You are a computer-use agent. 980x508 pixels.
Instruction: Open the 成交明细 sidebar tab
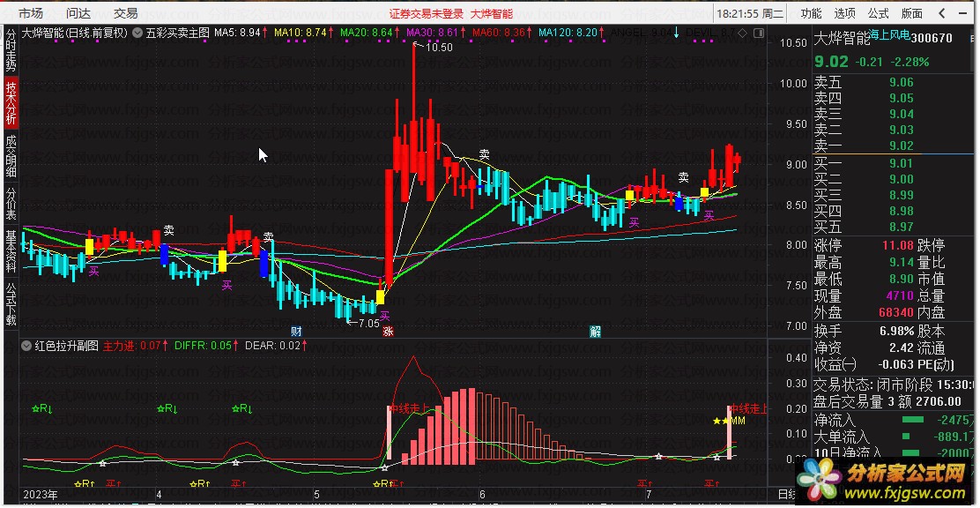pos(11,156)
